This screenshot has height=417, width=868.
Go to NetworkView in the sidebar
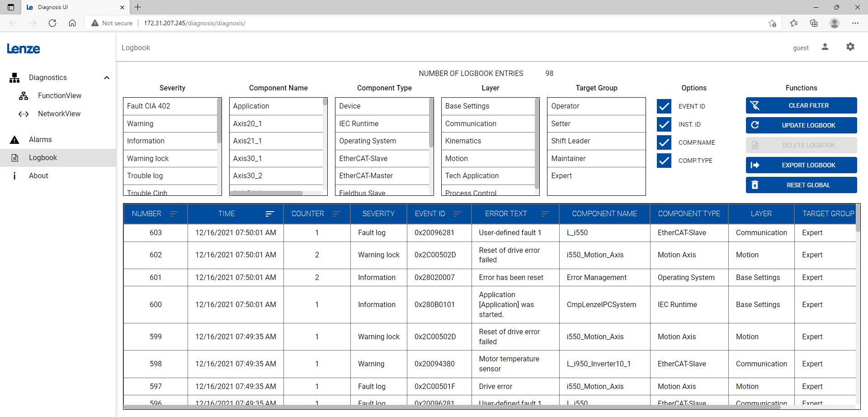coord(59,114)
